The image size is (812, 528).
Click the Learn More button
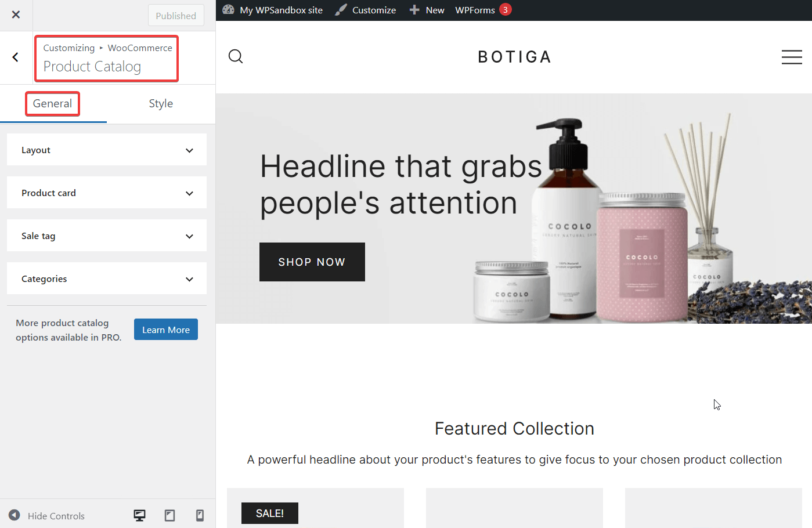coord(166,330)
